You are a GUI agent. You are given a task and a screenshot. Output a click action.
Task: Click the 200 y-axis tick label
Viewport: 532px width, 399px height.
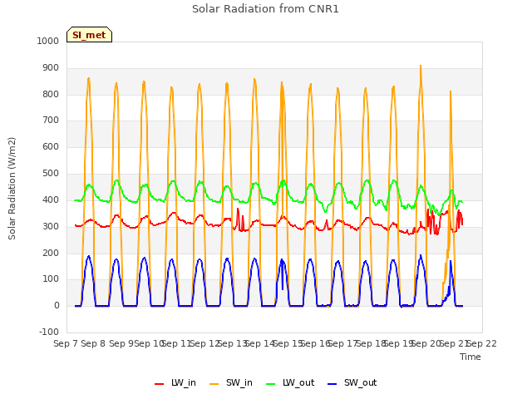[51, 253]
